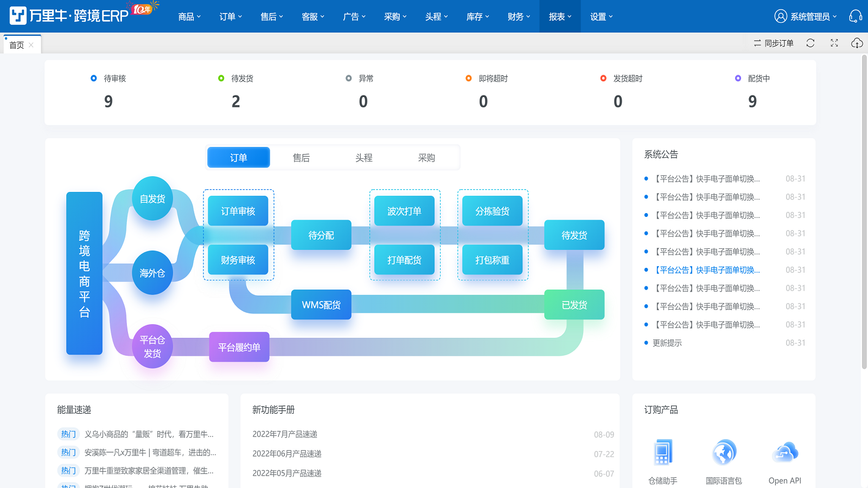Open the customer support headset icon
This screenshot has width=868, height=488.
tap(856, 16)
